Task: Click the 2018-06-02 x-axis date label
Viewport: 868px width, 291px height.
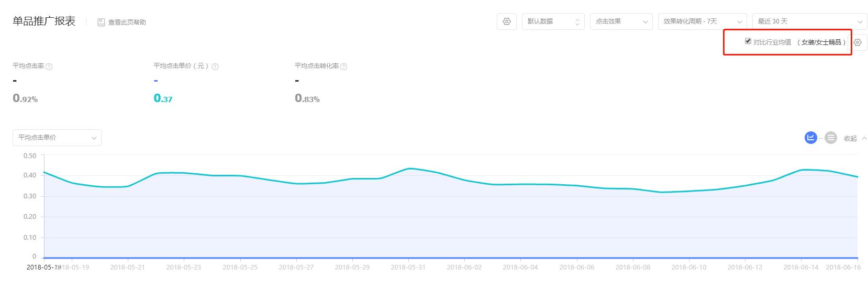Action: pos(464,267)
